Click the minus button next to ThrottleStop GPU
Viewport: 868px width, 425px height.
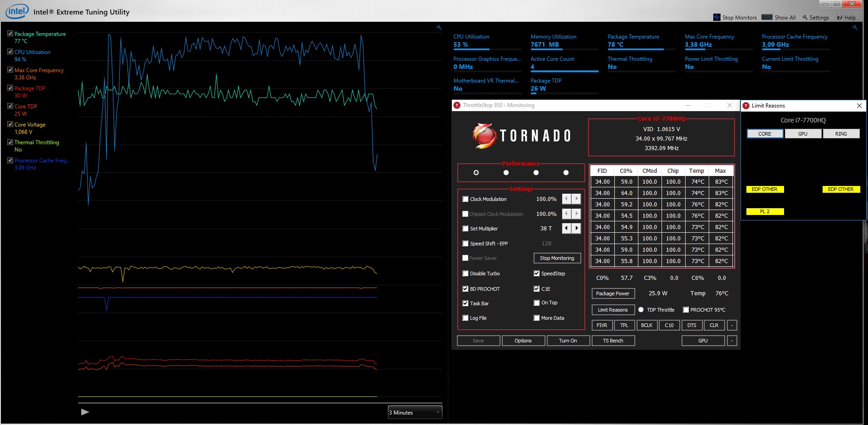732,341
